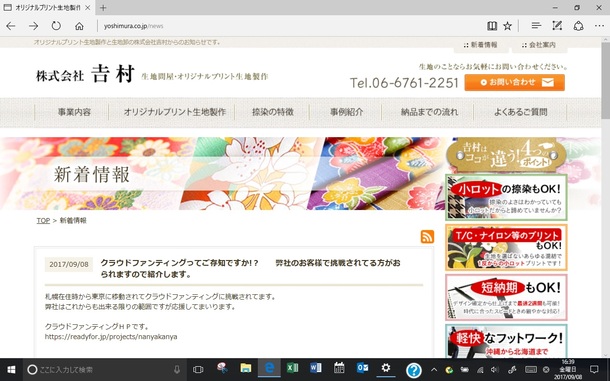Image resolution: width=610 pixels, height=381 pixels.
Task: Close the オリジナルプリント生地製作 tab
Action: click(x=88, y=7)
